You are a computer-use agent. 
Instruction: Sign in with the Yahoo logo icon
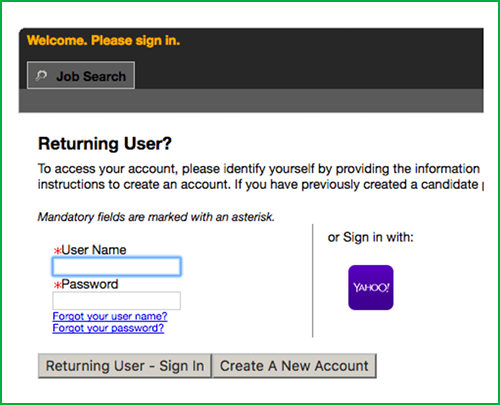click(x=371, y=287)
